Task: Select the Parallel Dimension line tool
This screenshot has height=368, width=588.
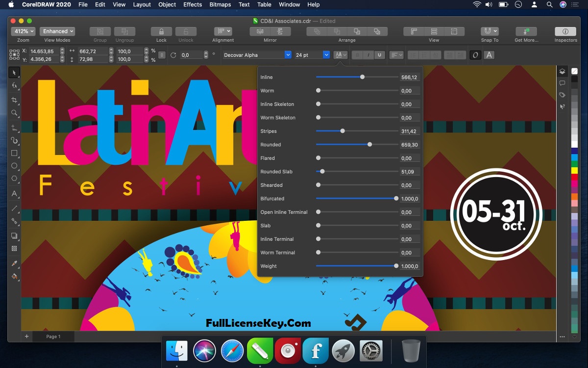Action: (14, 209)
